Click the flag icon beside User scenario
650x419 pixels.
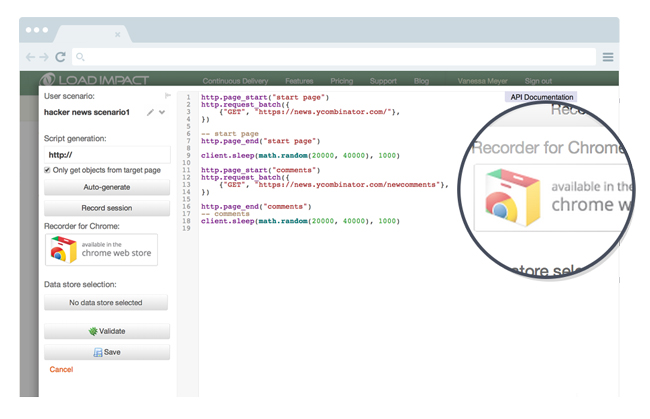pos(167,96)
